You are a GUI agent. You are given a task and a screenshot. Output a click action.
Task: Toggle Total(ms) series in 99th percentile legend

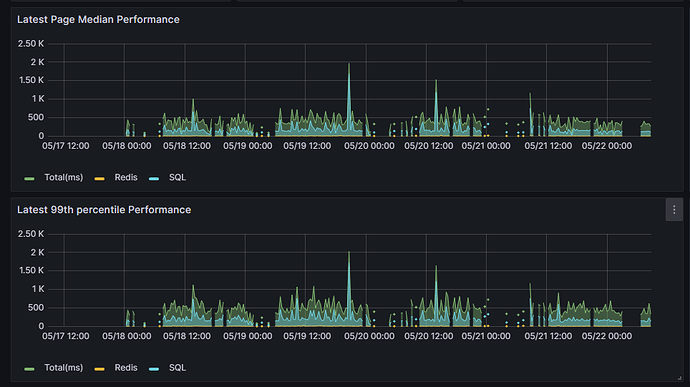[x=63, y=368]
